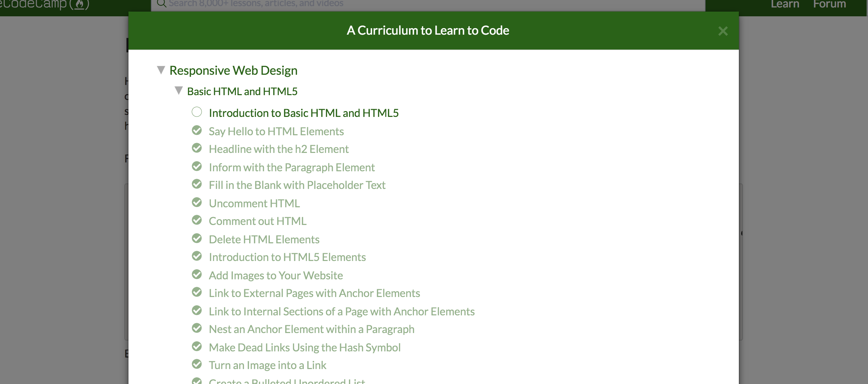Open Introduction to HTML5 Elements lesson

click(x=287, y=257)
